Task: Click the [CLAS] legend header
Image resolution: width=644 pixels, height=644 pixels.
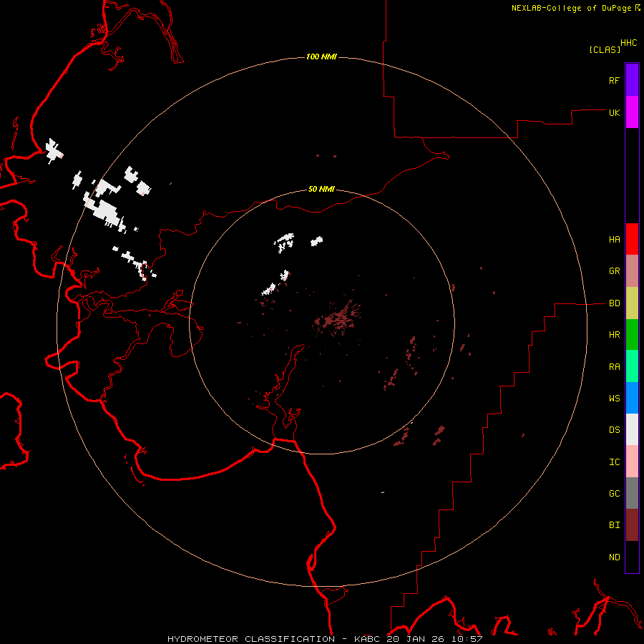Action: click(x=605, y=49)
